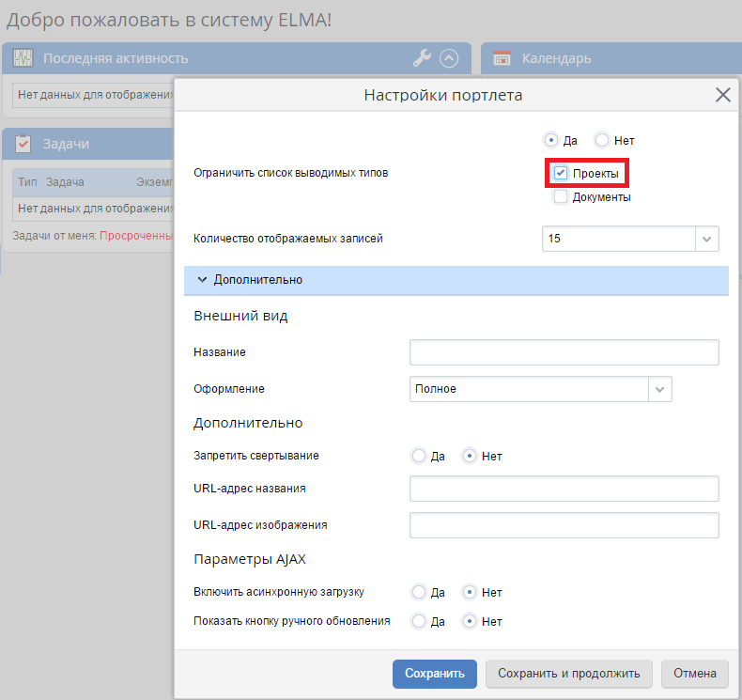Click the calendar icon in Календарь header

pos(502,58)
